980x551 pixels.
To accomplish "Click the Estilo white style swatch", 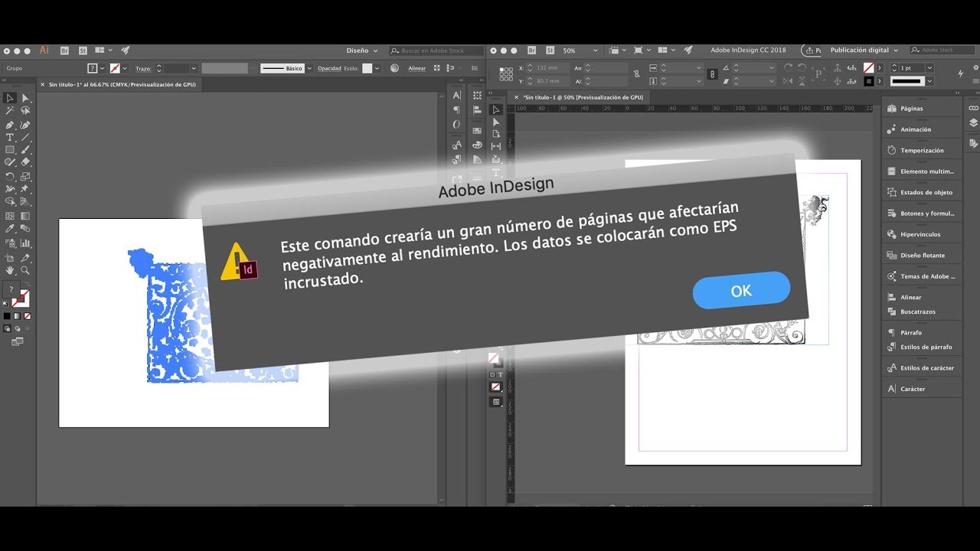I will pyautogui.click(x=367, y=68).
